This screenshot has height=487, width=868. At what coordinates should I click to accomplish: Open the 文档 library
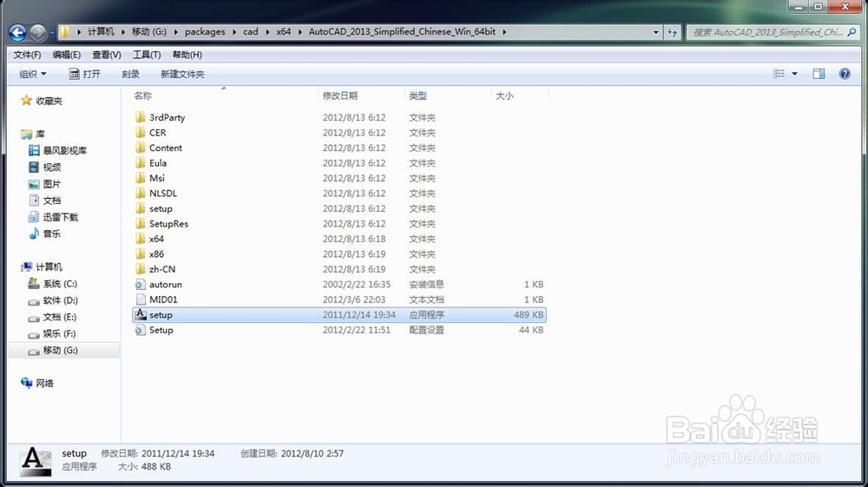(45, 201)
